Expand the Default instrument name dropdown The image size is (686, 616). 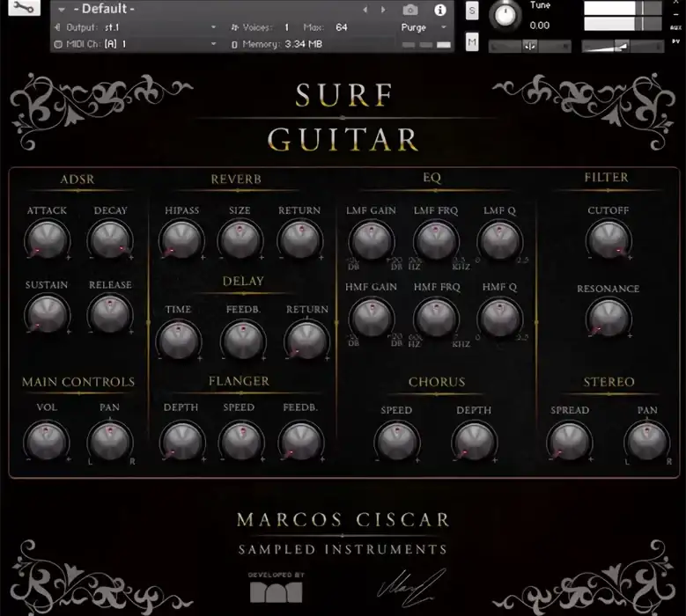(62, 9)
